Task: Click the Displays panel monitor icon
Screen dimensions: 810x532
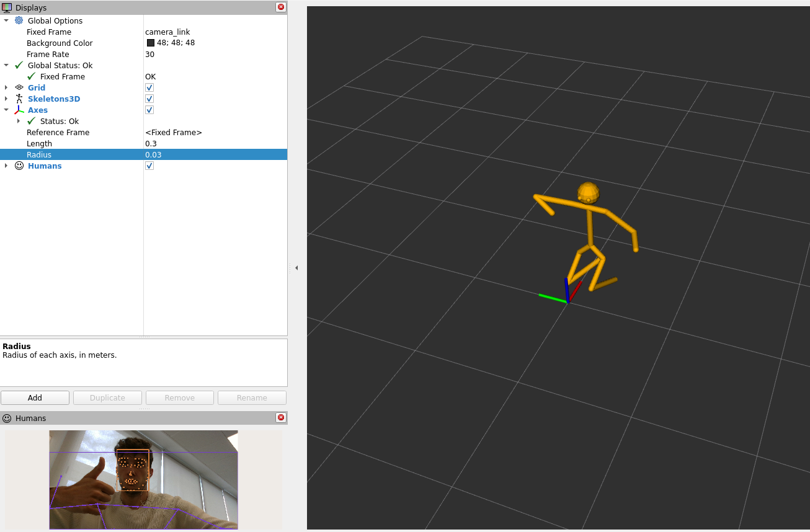Action: pyautogui.click(x=6, y=7)
